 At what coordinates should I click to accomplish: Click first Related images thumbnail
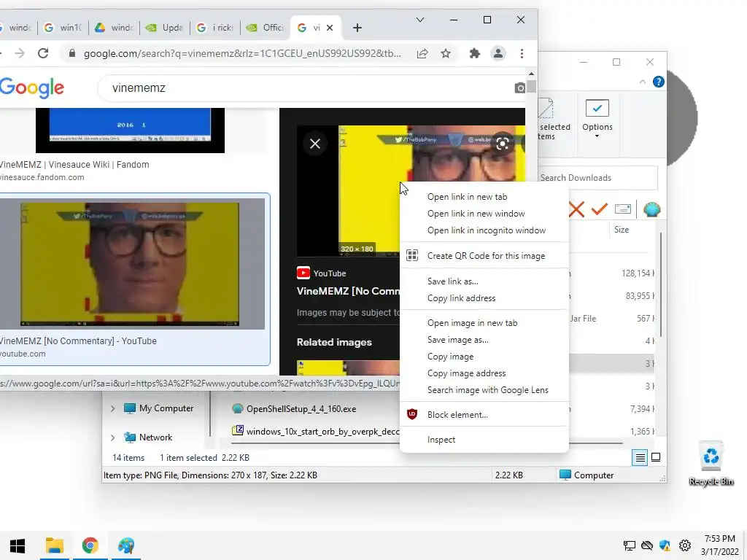(x=348, y=367)
